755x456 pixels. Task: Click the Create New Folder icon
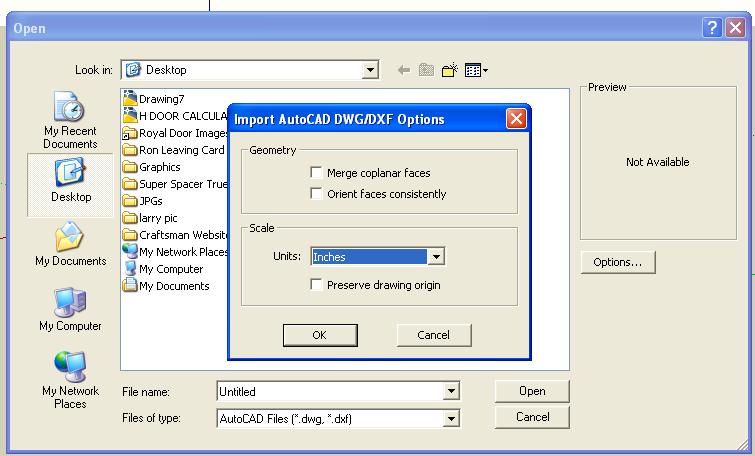pyautogui.click(x=450, y=70)
